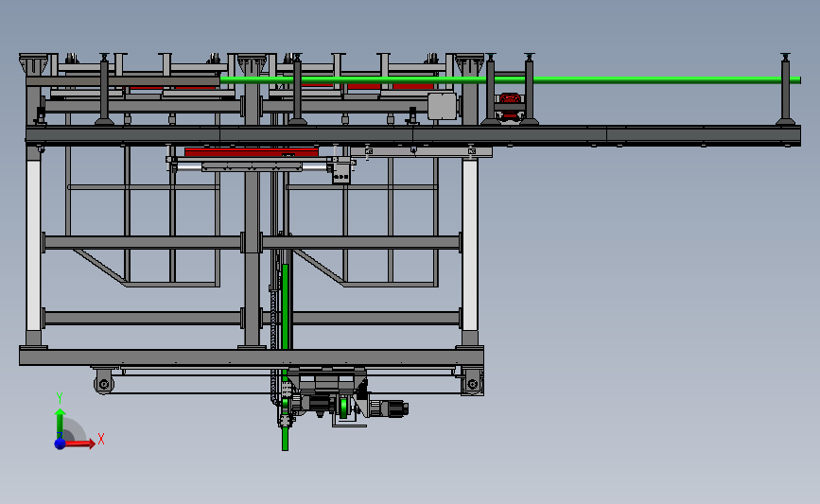This screenshot has height=504, width=820.
Task: Select the red plate under the main beam
Action: (251, 152)
